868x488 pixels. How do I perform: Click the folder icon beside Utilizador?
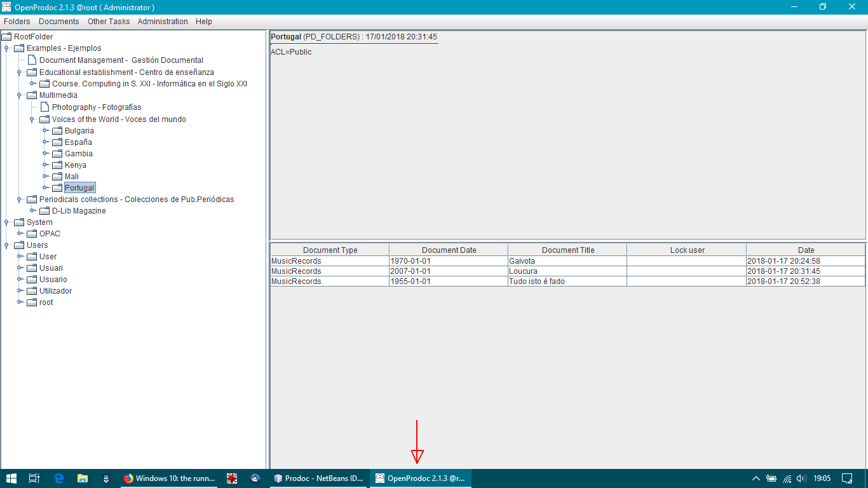coord(31,290)
